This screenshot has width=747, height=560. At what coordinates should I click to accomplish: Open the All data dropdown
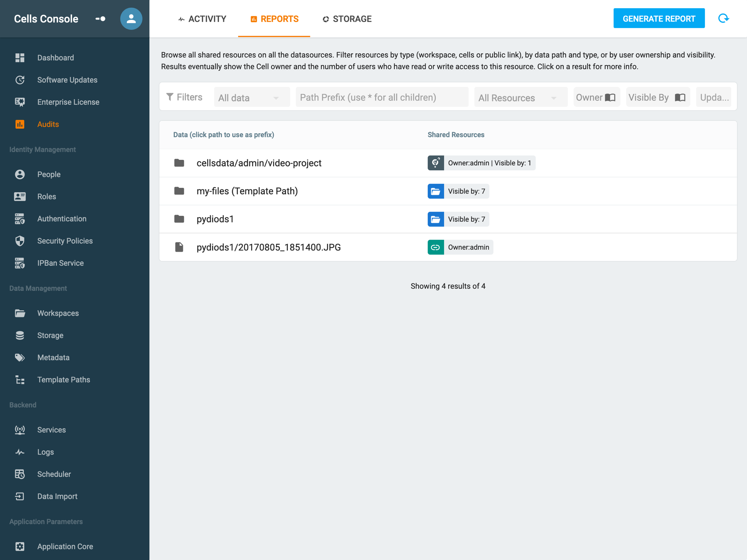252,98
